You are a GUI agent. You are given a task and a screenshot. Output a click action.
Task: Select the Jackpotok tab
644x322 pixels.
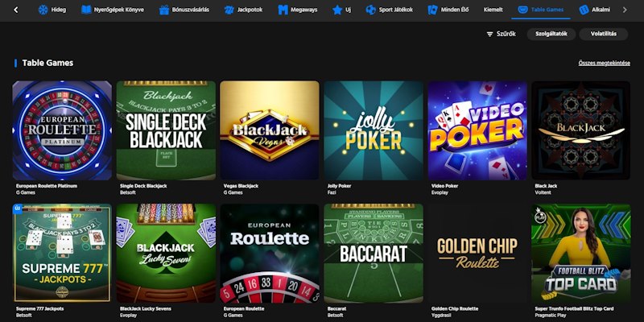click(x=243, y=10)
